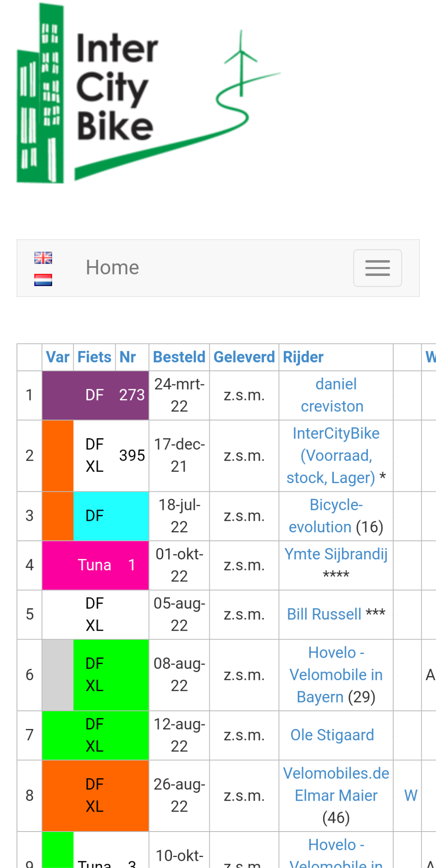Open the Home menu item
436x868 pixels.
pyautogui.click(x=112, y=267)
